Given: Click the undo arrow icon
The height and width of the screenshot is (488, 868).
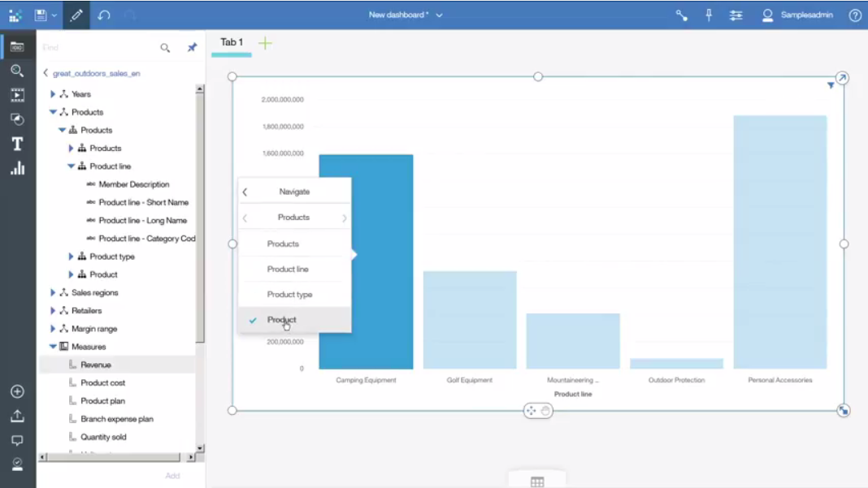Looking at the screenshot, I should click(x=103, y=15).
